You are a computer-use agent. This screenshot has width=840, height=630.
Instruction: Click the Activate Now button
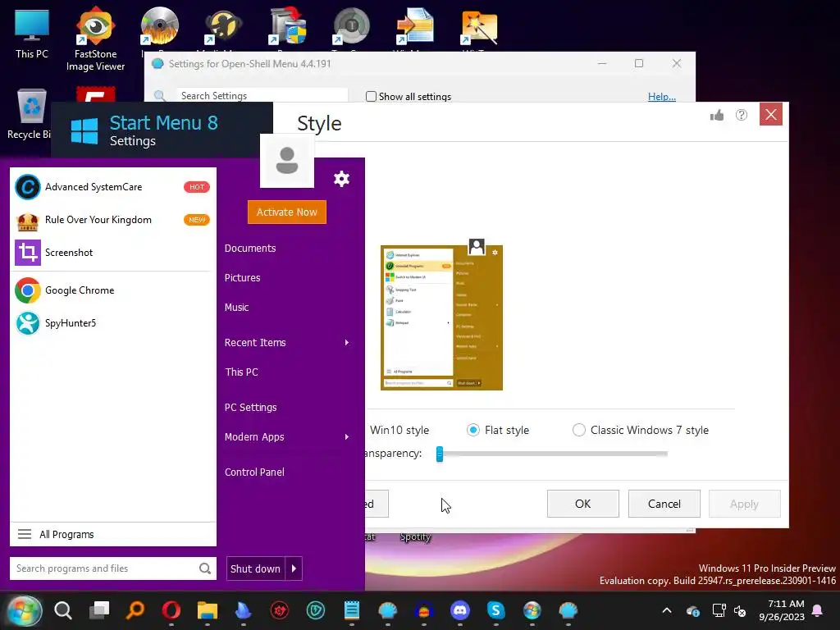[x=287, y=212]
